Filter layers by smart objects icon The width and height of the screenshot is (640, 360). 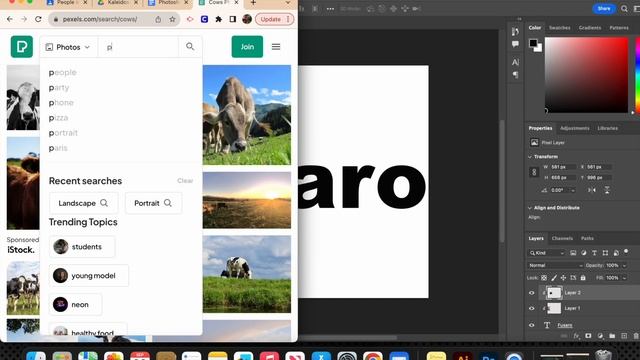click(616, 253)
